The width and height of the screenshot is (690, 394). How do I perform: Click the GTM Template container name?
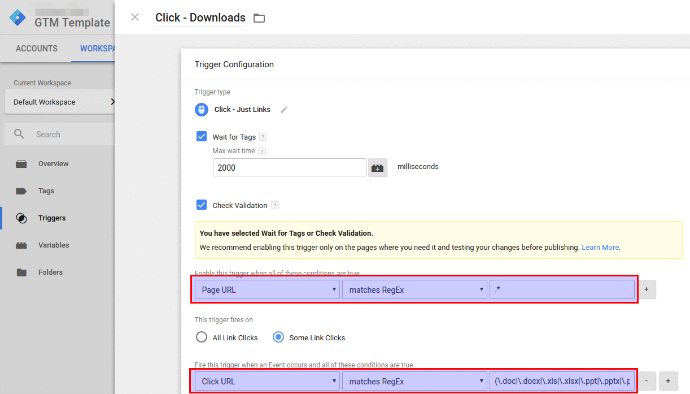[x=72, y=23]
